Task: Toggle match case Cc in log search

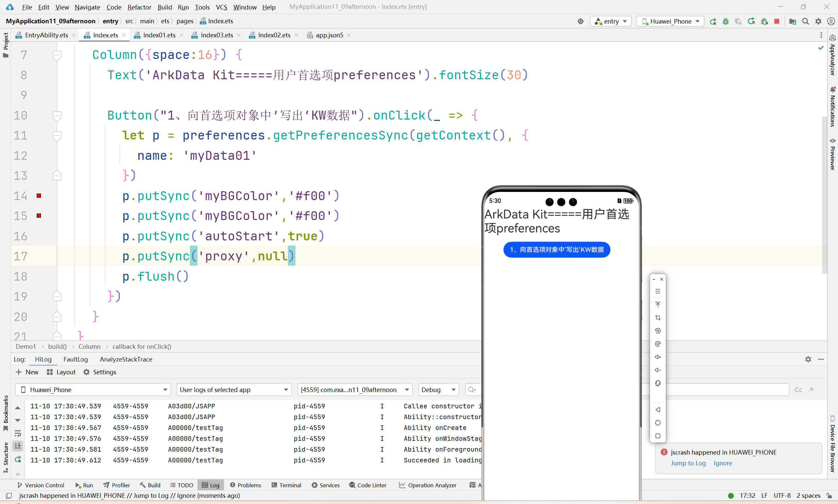Action: pos(798,390)
